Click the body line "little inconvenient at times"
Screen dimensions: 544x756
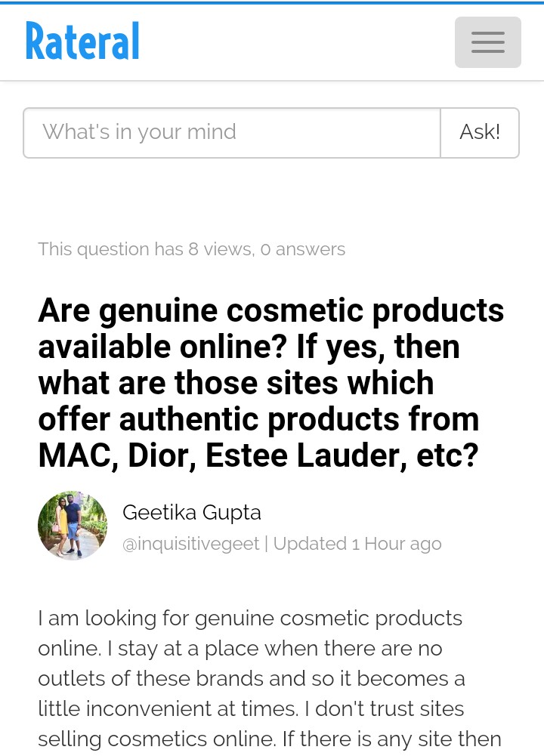click(x=251, y=708)
